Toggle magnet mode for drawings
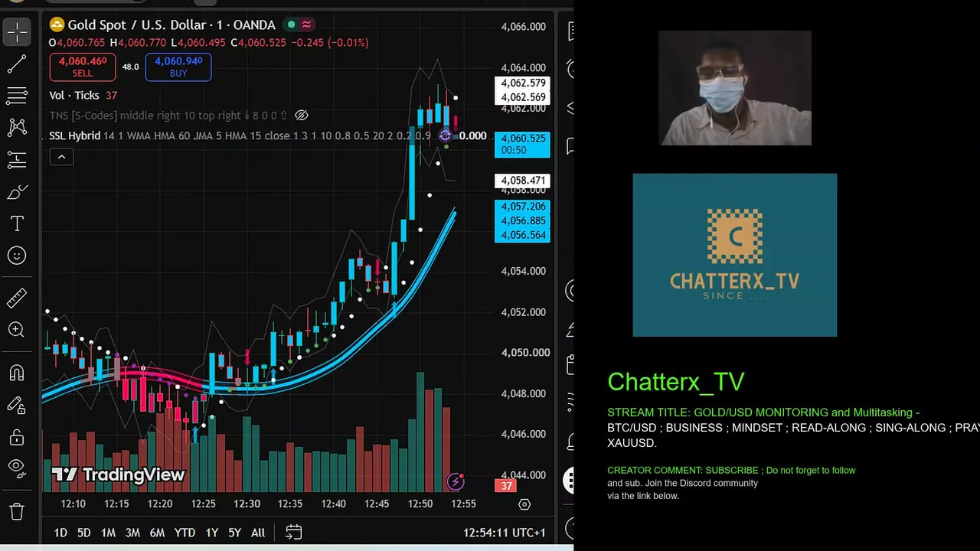The height and width of the screenshot is (551, 980). (x=17, y=373)
